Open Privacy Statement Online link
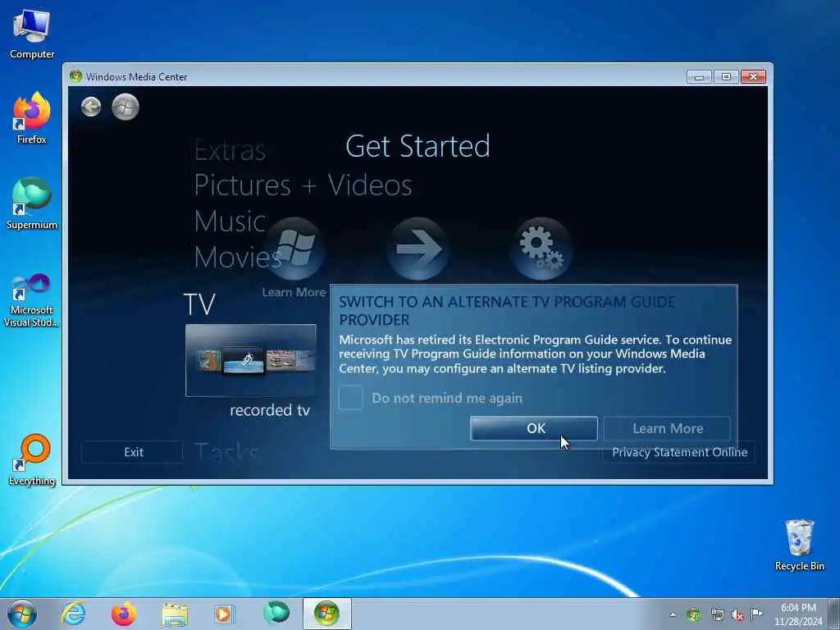The height and width of the screenshot is (630, 840). tap(679, 453)
